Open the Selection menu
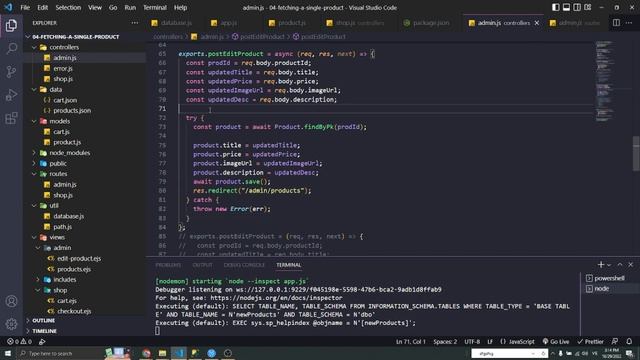 coord(68,7)
